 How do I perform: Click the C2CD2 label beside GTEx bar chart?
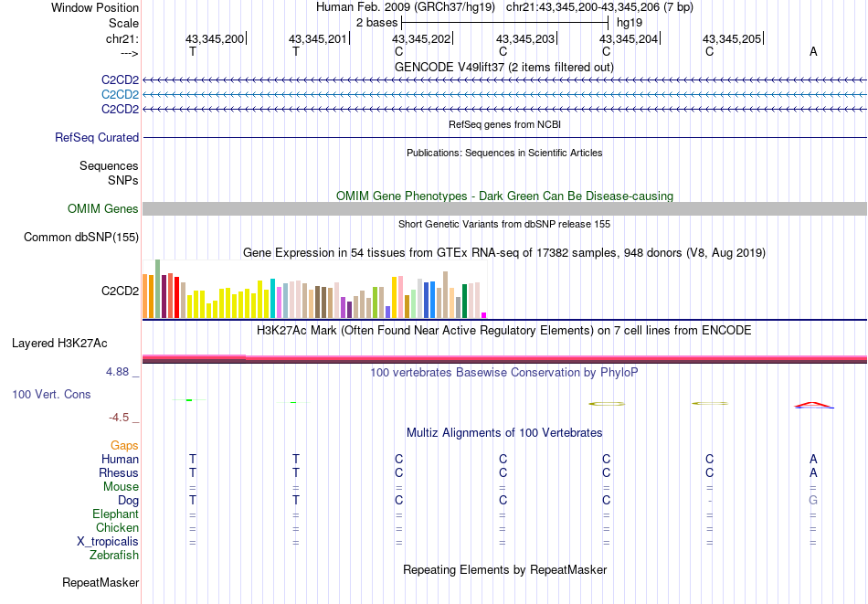120,291
